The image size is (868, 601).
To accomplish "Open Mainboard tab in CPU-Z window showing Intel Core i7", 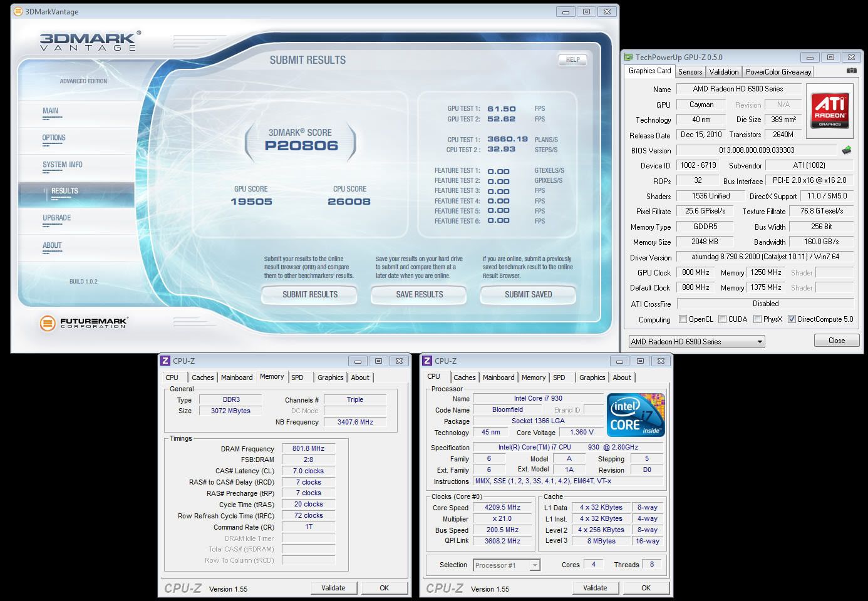I will tap(499, 378).
